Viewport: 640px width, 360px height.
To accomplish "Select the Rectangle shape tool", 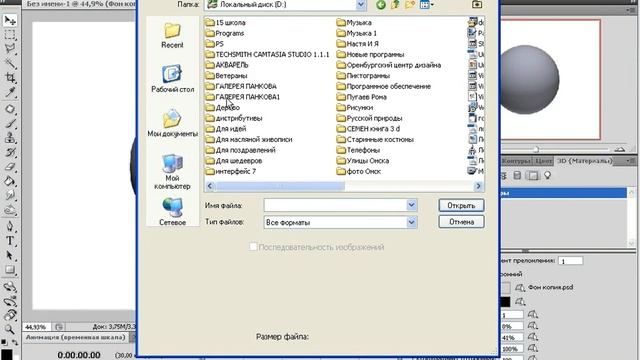I will [10, 270].
